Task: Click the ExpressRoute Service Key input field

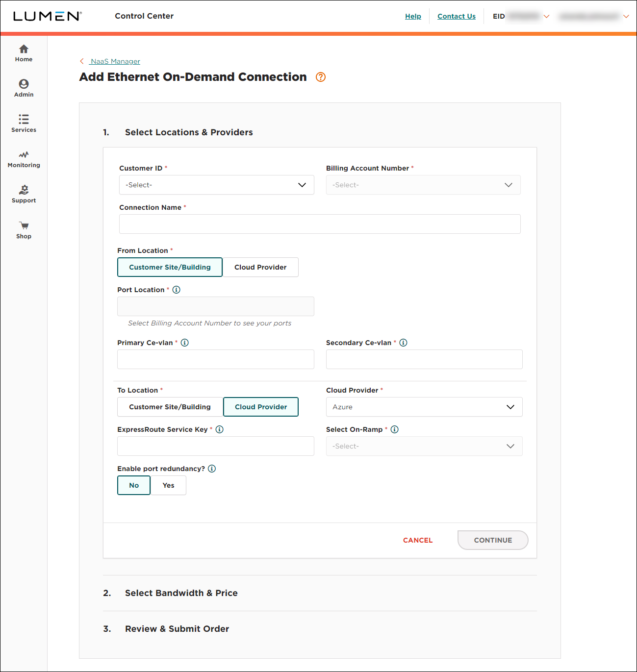Action: pos(216,446)
